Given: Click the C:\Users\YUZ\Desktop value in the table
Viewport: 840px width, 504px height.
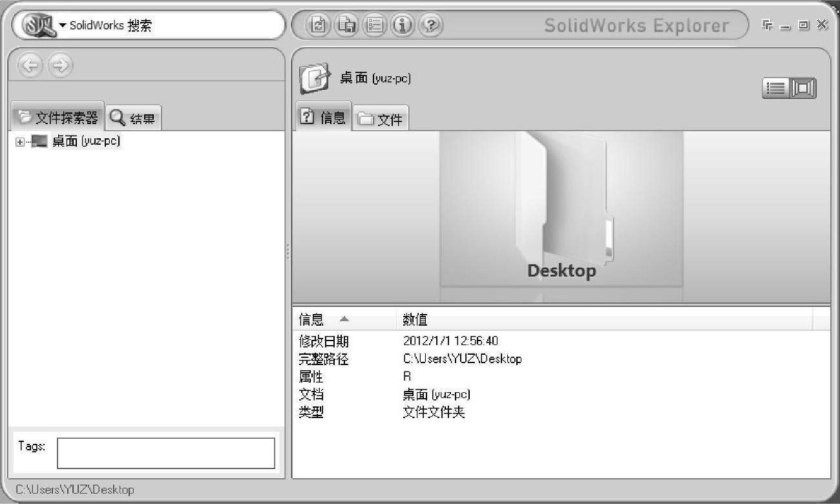Looking at the screenshot, I should click(x=462, y=359).
